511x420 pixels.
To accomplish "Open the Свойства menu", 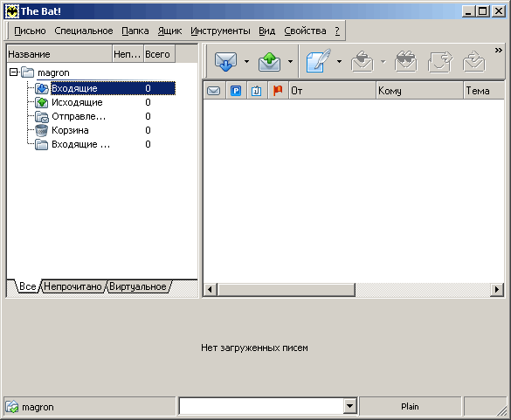I will click(305, 31).
